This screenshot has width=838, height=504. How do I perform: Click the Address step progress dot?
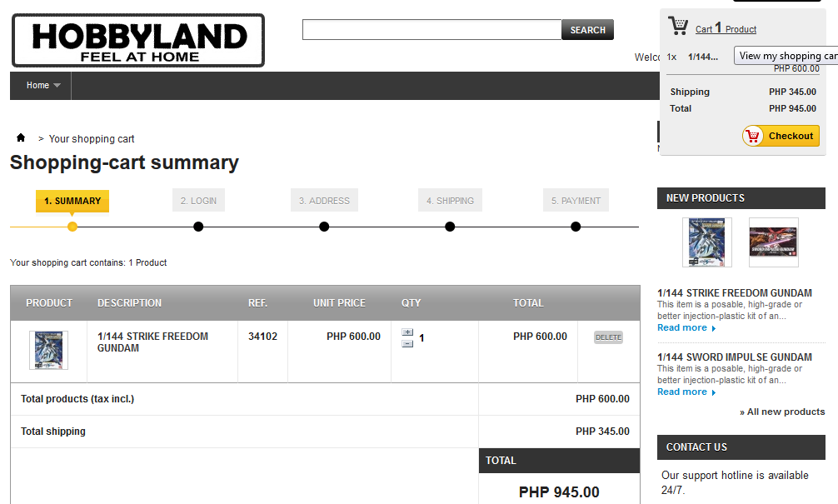coord(324,227)
